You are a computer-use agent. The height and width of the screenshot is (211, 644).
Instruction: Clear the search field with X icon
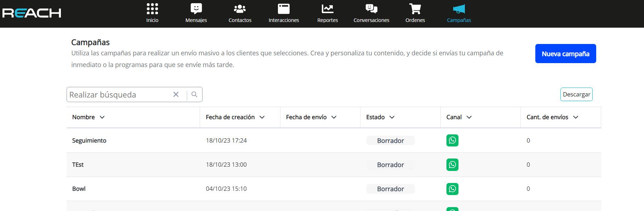(x=176, y=94)
